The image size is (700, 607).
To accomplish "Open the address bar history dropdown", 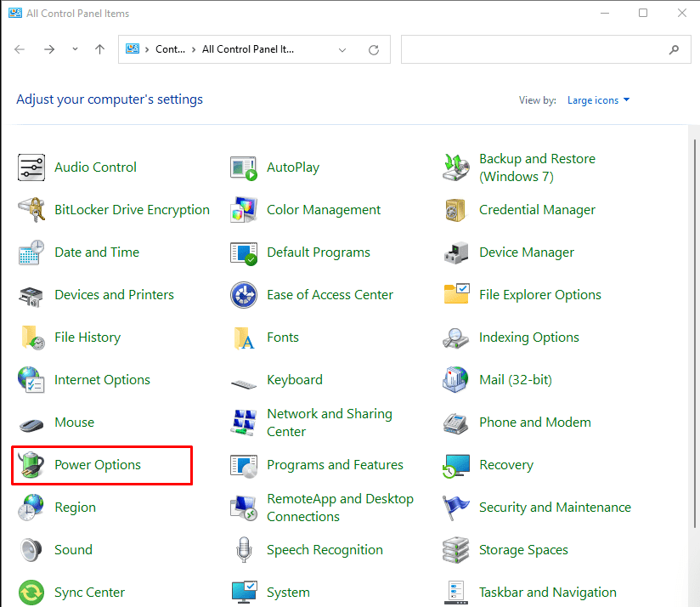I will tap(342, 50).
